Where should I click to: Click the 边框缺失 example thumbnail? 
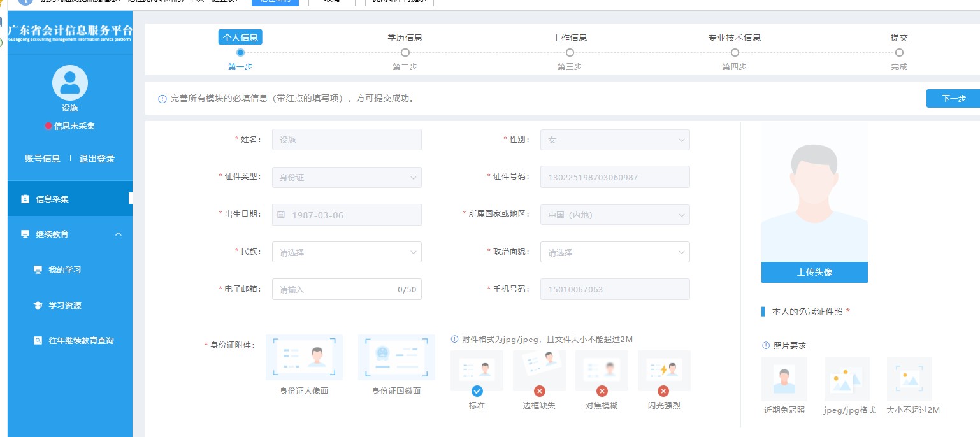pyautogui.click(x=539, y=370)
